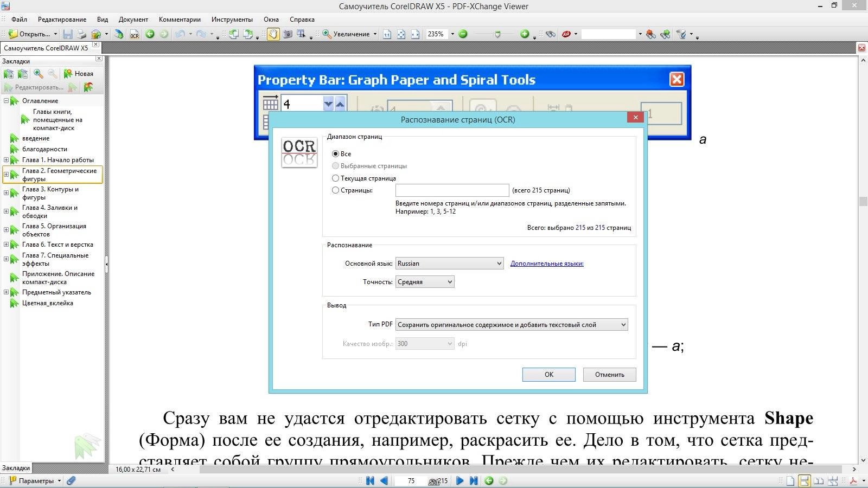Click the green plus zoom in button
Viewport: 868px width, 488px height.
click(525, 34)
